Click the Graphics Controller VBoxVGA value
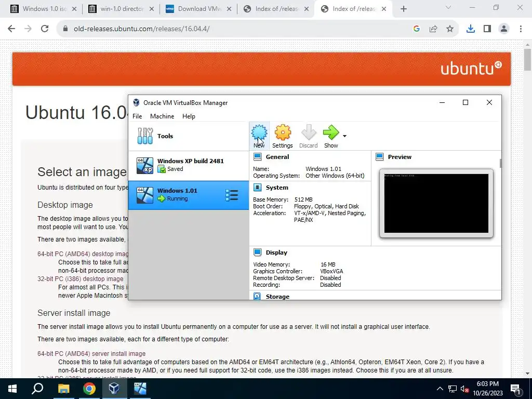Viewport: 532px width, 399px height. 331,271
